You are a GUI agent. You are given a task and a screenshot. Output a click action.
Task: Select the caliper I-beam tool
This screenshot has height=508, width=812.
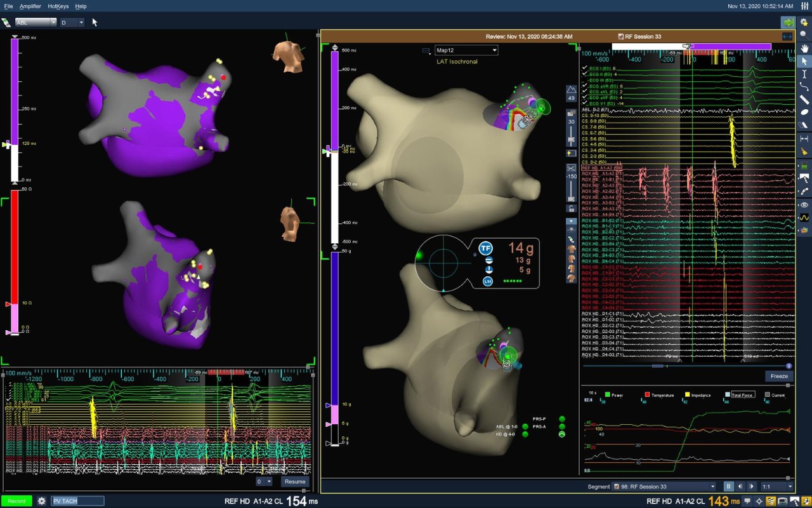804,74
